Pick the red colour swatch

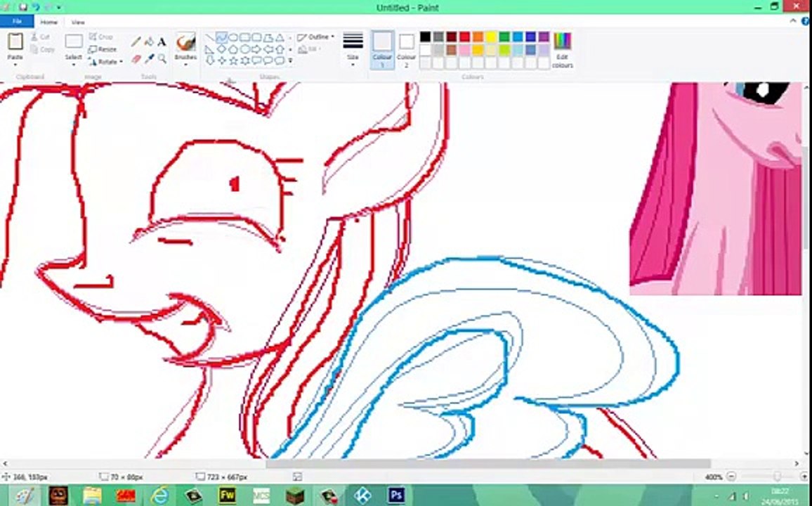tap(464, 37)
